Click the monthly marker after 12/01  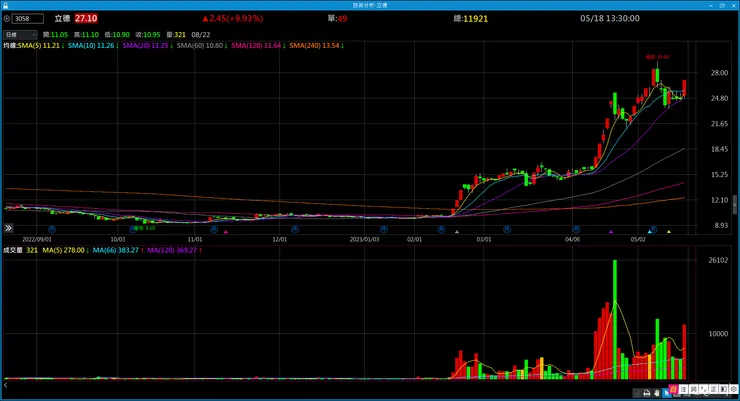pyautogui.click(x=295, y=230)
